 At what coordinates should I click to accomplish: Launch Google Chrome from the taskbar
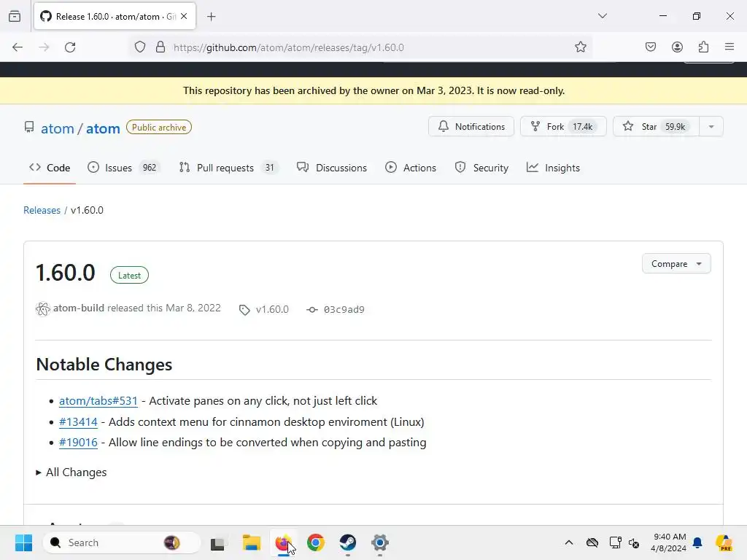[x=315, y=542]
